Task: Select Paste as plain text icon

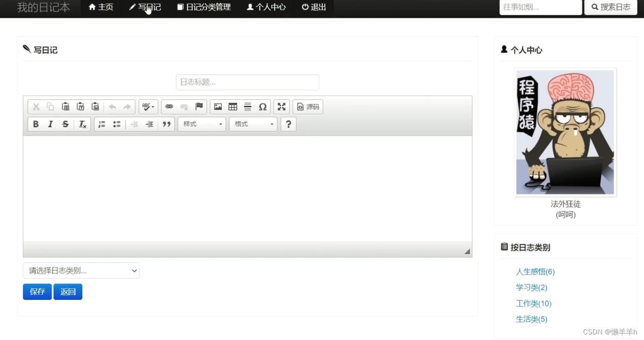Action: 80,107
